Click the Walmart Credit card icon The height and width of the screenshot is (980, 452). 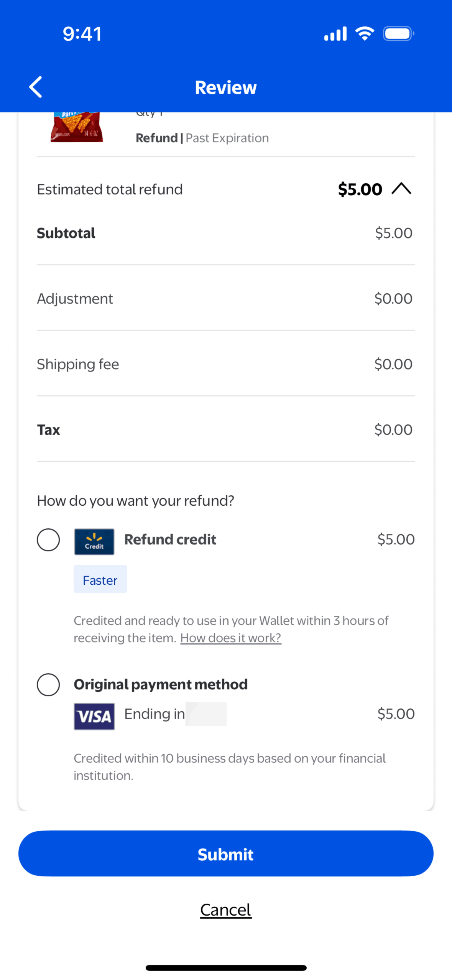click(94, 541)
